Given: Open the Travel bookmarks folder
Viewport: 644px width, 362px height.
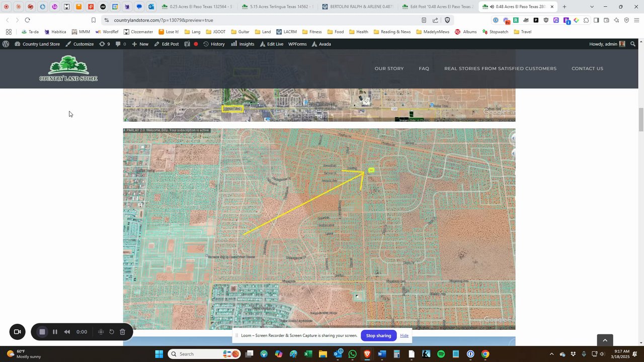Looking at the screenshot, I should point(522,32).
